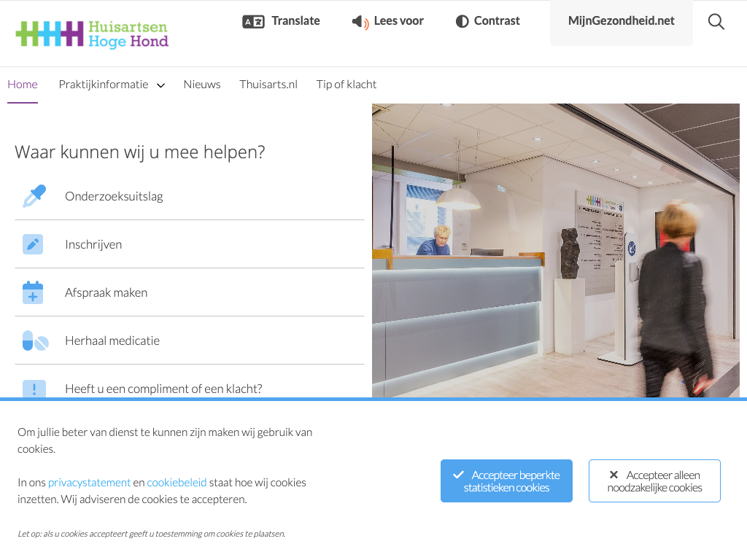Open the privacystatement link
Screen dimensions: 747x560
[89, 483]
